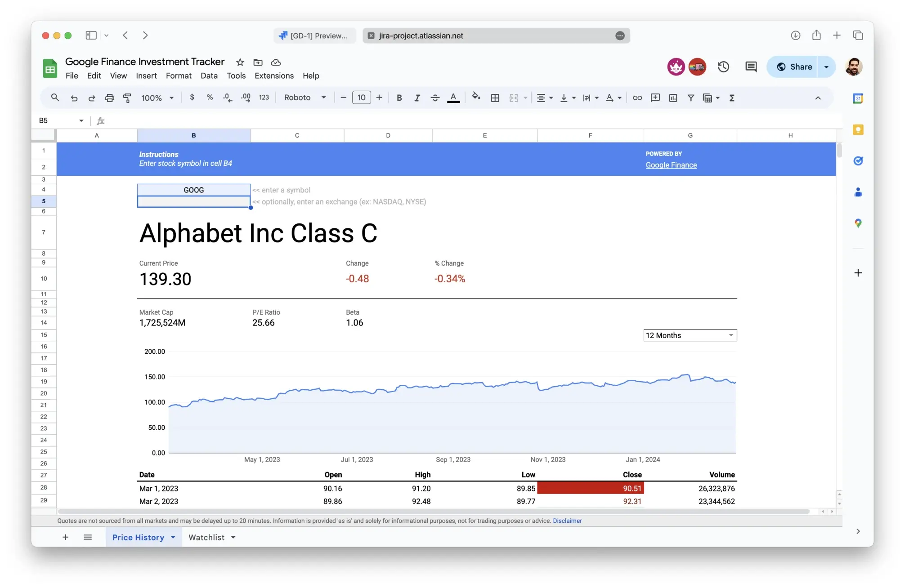Open text wrapping dropdown

pyautogui.click(x=591, y=98)
